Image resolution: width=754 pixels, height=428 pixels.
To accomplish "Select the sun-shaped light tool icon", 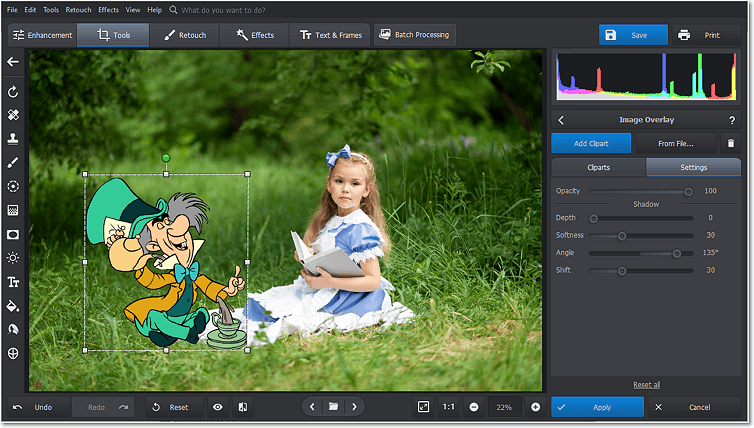I will pyautogui.click(x=13, y=258).
